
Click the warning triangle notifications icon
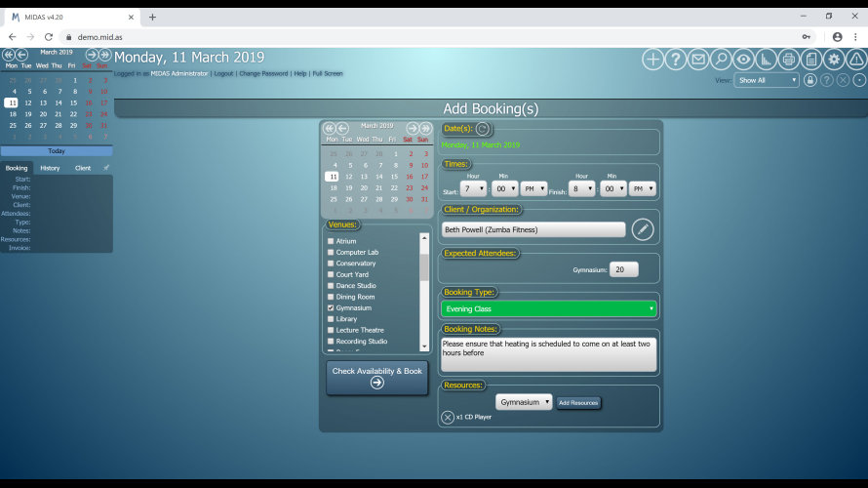point(856,60)
